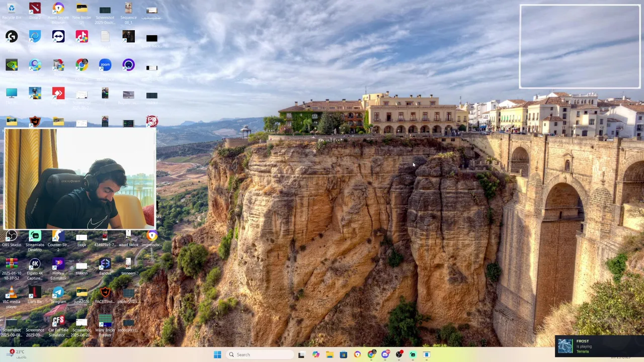Screen dimensions: 644x362
Task: Open the Windows Start button
Action: 217,354
